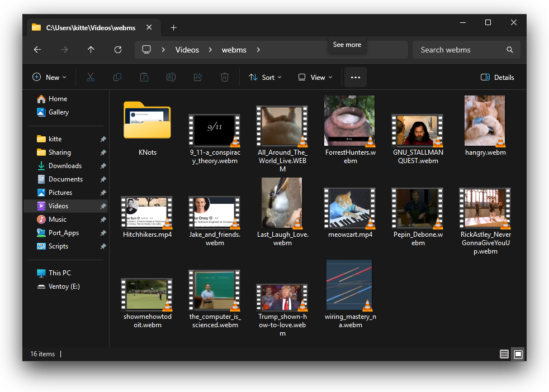Select the webms folder tab
Image resolution: width=549 pixels, height=392 pixels.
point(93,27)
